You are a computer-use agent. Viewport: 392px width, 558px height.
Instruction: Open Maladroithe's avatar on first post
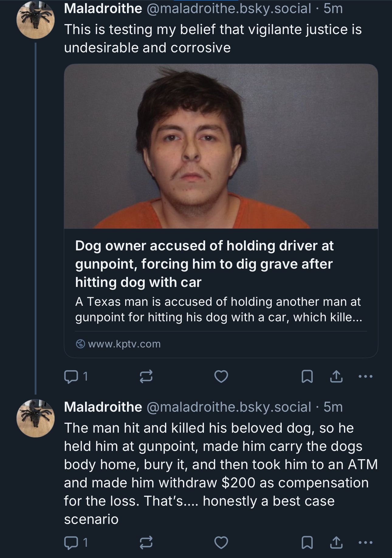[x=36, y=20]
